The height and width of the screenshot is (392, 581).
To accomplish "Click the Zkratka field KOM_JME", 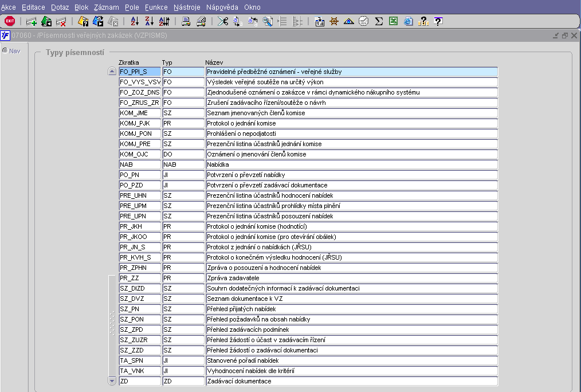I will pyautogui.click(x=140, y=113).
